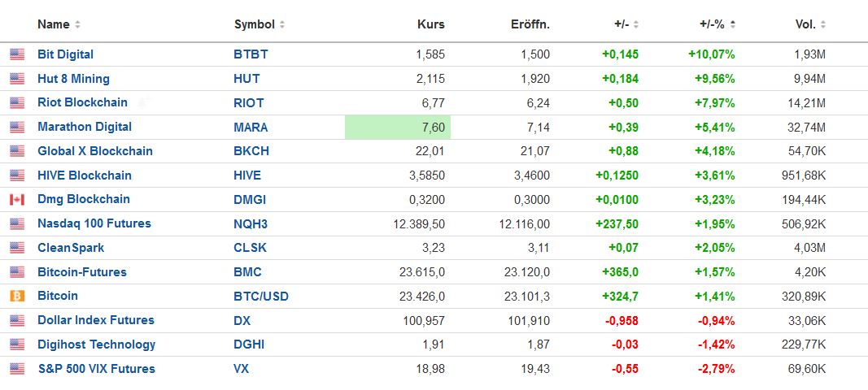
Task: Click the flag icon beside Dollar Index Futures
Action: 17,320
